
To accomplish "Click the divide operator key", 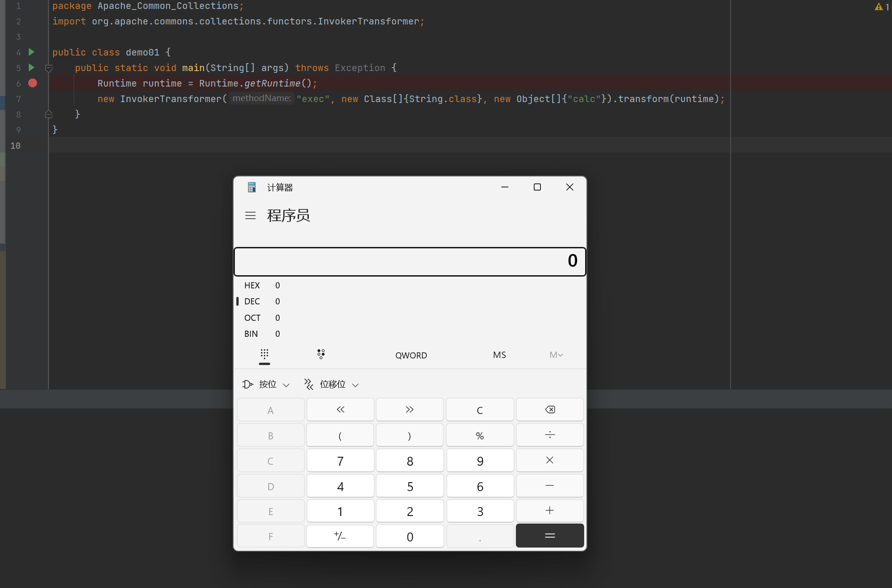I will coord(550,435).
